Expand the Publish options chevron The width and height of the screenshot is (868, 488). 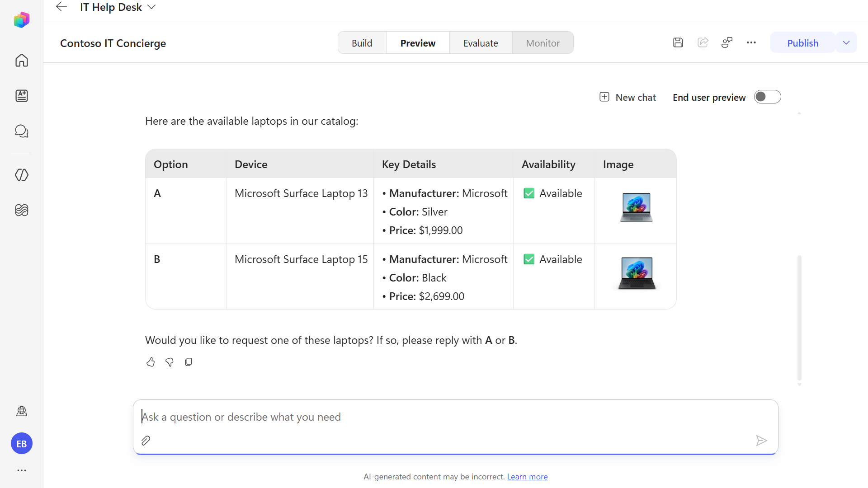coord(846,42)
